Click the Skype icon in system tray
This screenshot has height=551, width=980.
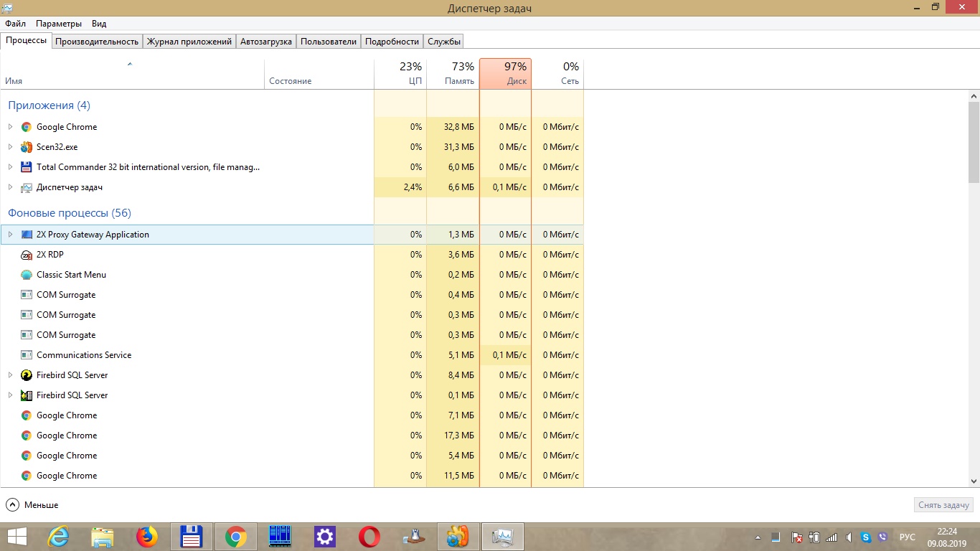(866, 537)
